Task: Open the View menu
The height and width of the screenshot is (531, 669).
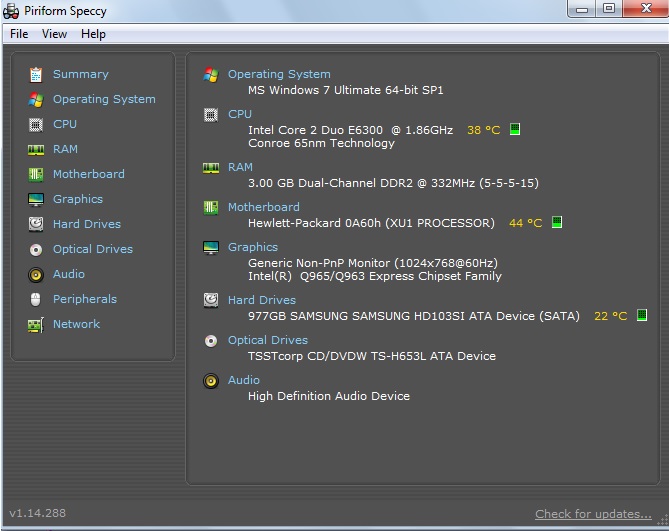Action: coord(54,34)
